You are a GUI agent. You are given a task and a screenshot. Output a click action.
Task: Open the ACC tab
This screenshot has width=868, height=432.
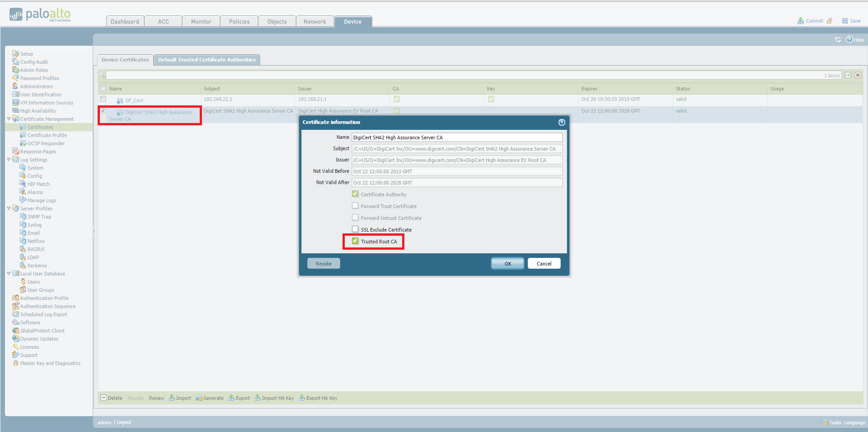[x=164, y=22]
